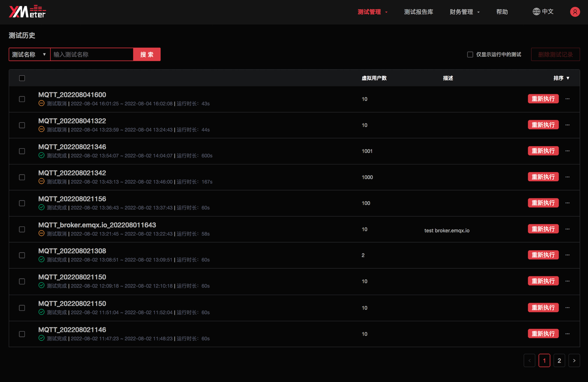Open the 测试名称 search type dropdown
The image size is (588, 382).
(29, 54)
